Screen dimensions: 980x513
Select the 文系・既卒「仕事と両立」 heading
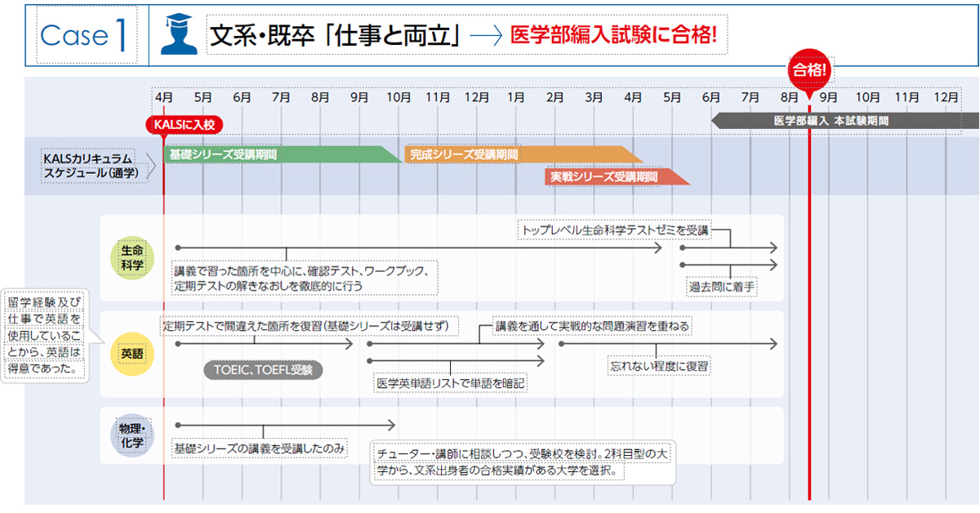pyautogui.click(x=336, y=34)
